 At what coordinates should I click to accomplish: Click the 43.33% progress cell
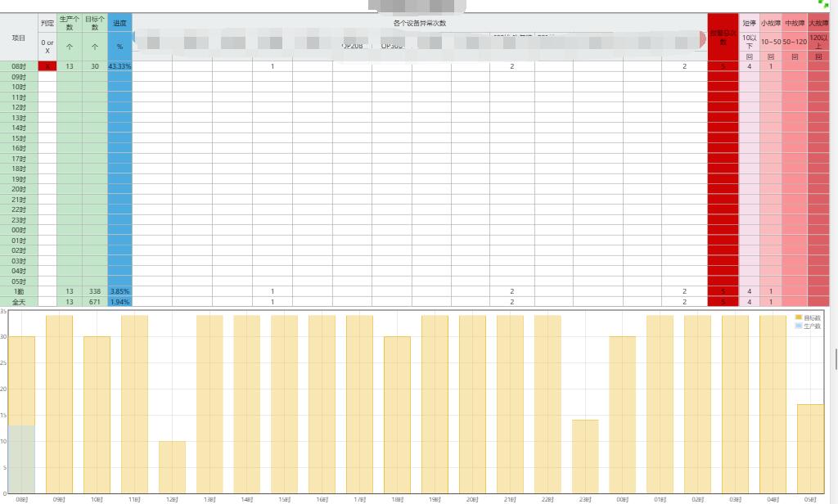tap(119, 66)
